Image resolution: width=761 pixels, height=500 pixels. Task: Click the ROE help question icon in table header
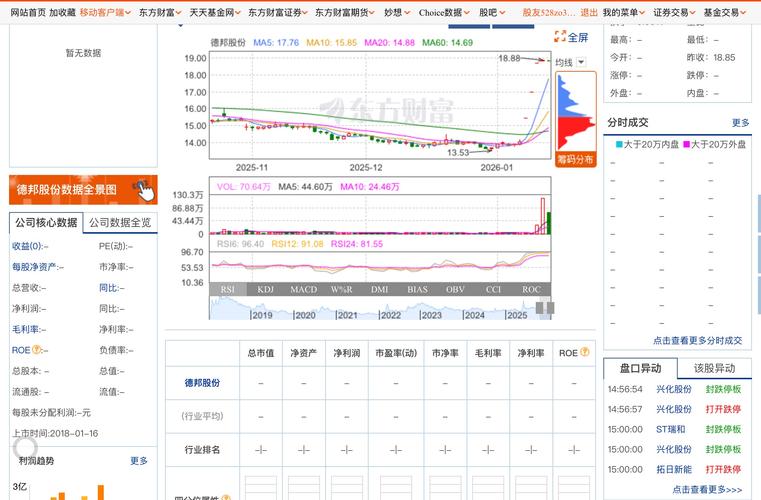585,352
